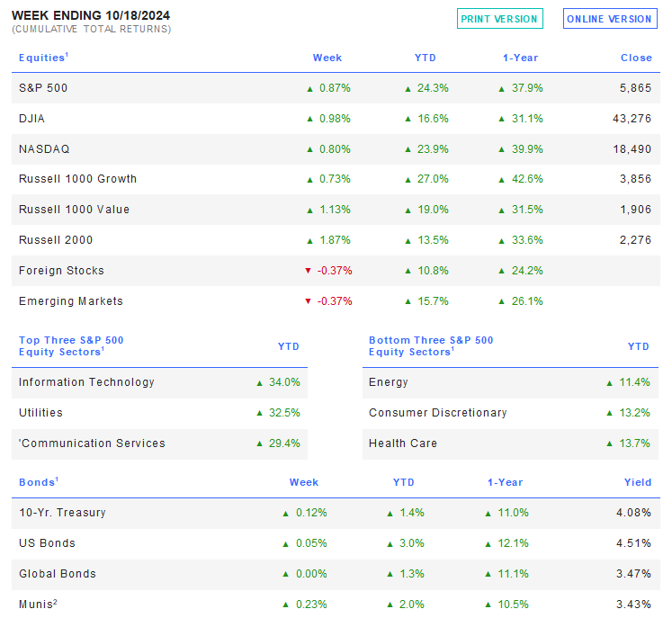This screenshot has width=672, height=627.
Task: Click Energy YTD value 11.4%
Action: pyautogui.click(x=635, y=382)
